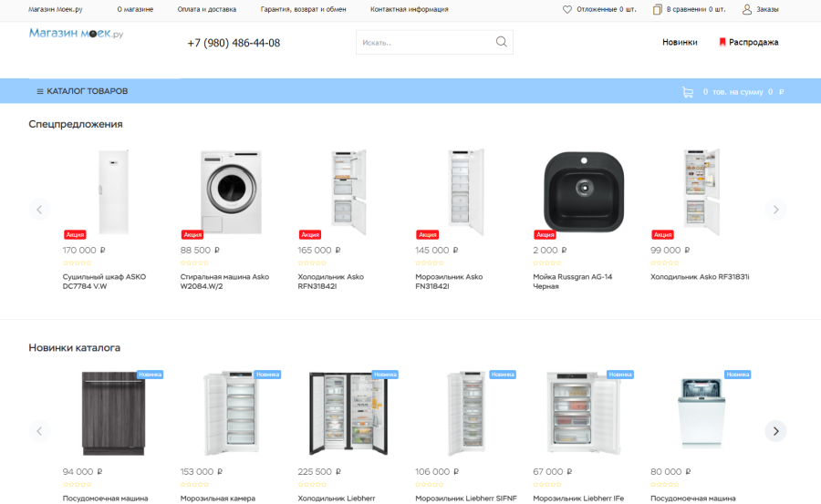821x504 pixels.
Task: Open Морозильник Asko FN31842I title
Action: coord(449,282)
